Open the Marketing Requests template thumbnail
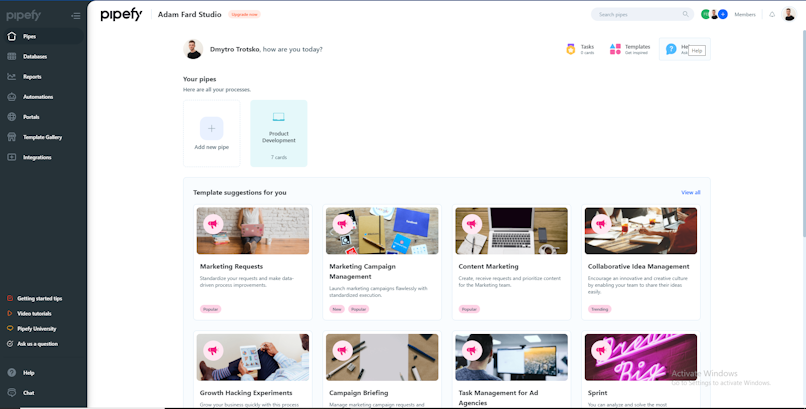The width and height of the screenshot is (806, 409). [253, 231]
